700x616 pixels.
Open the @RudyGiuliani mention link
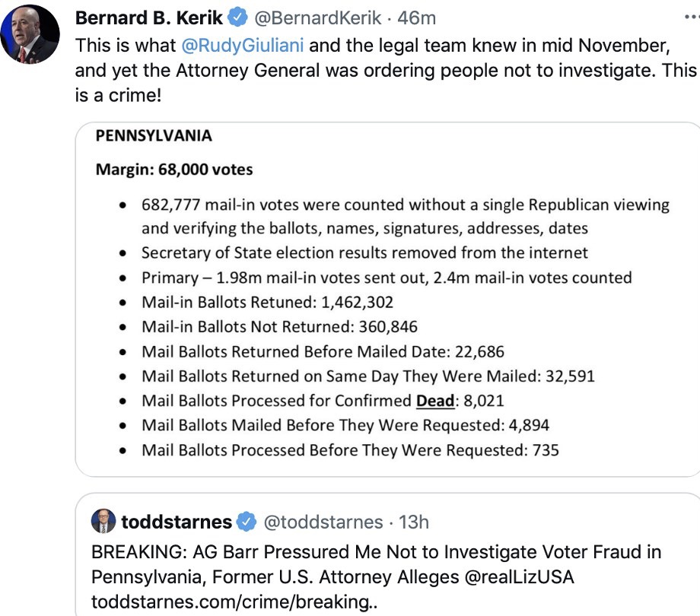(243, 45)
